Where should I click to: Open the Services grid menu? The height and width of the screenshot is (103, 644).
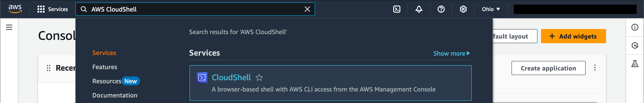(53, 9)
